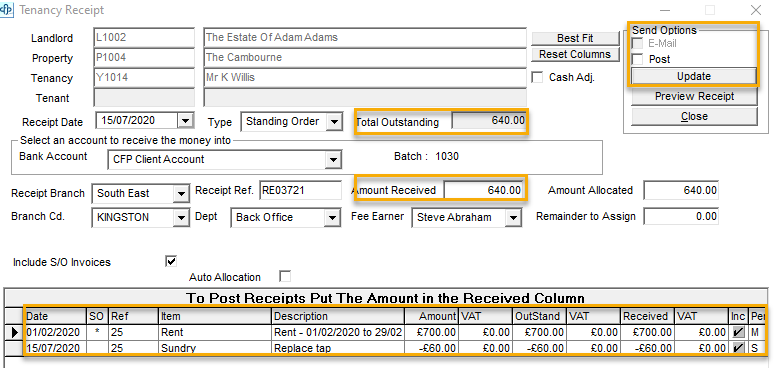Toggle Inc checkbox on the Rent row
776x368 pixels.
[738, 333]
